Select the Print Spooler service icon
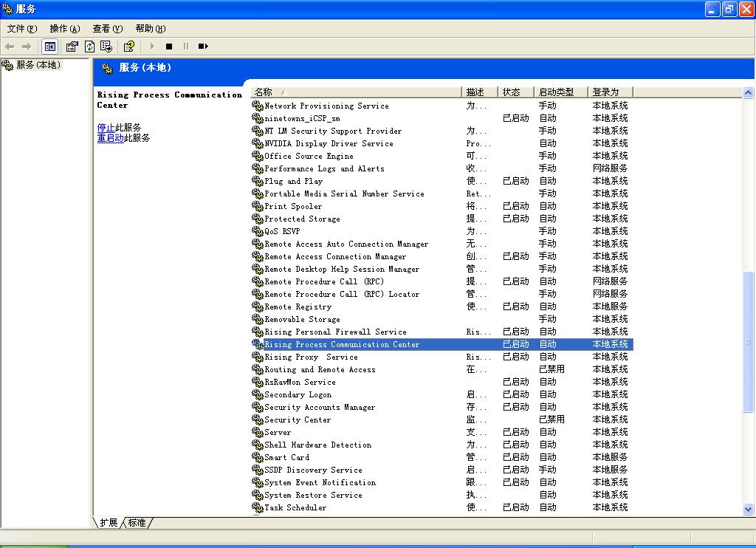The width and height of the screenshot is (756, 548). (258, 207)
